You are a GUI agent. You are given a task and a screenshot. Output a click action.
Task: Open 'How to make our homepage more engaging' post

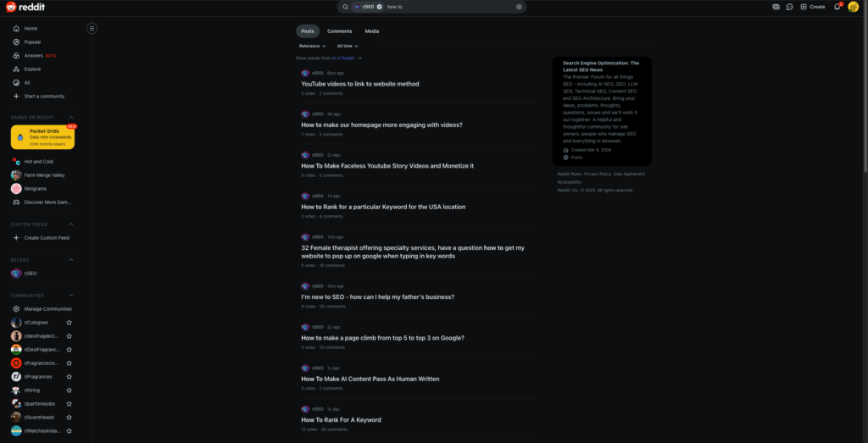tap(382, 125)
